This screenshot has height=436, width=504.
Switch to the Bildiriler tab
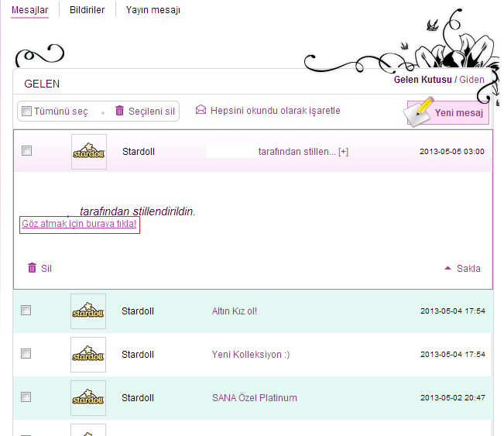point(87,10)
